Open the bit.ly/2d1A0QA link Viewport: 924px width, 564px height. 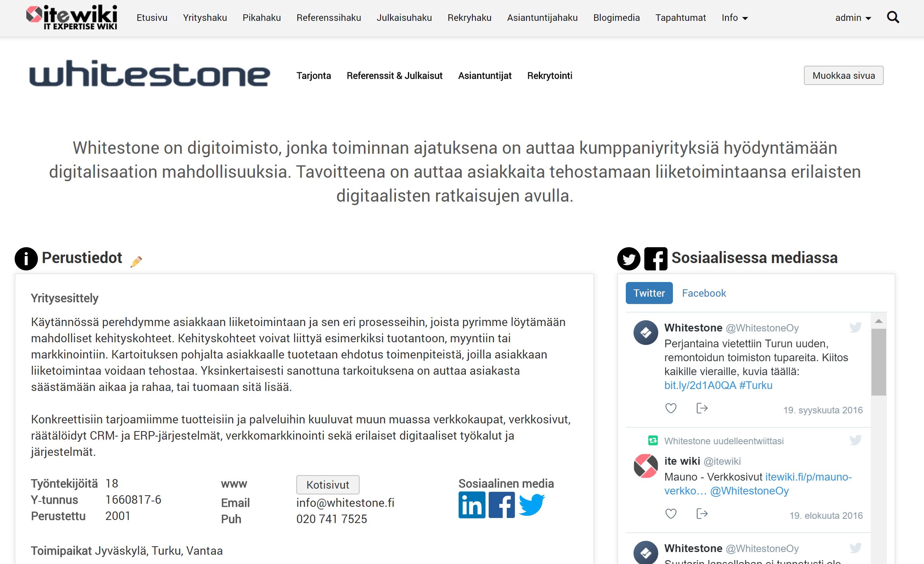click(x=700, y=385)
